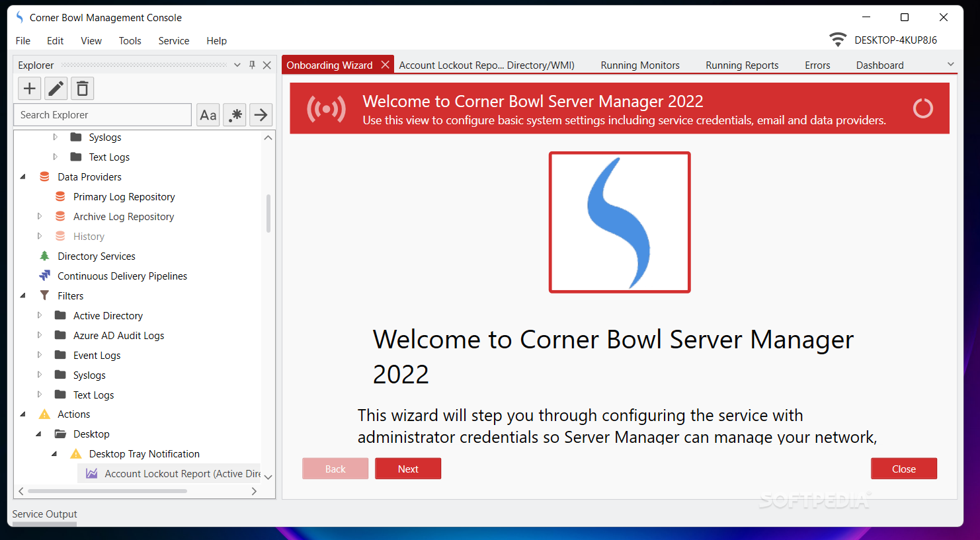The image size is (980, 540).
Task: Collapse the Filters node
Action: pyautogui.click(x=23, y=296)
